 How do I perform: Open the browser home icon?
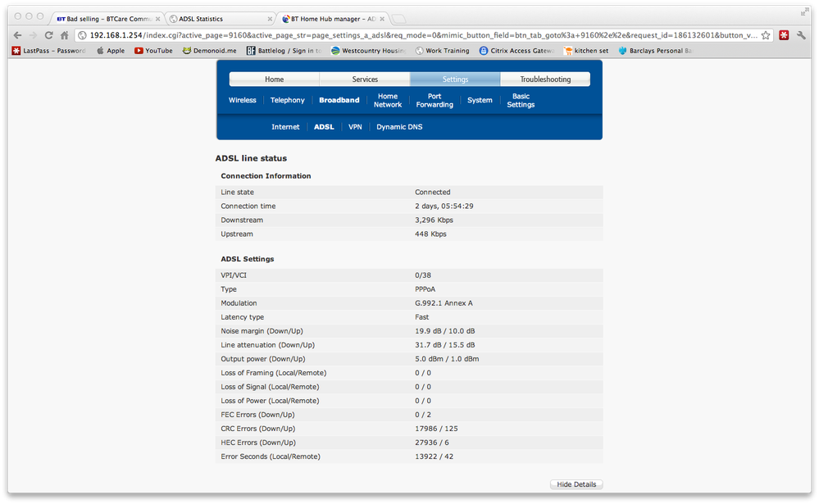[64, 35]
